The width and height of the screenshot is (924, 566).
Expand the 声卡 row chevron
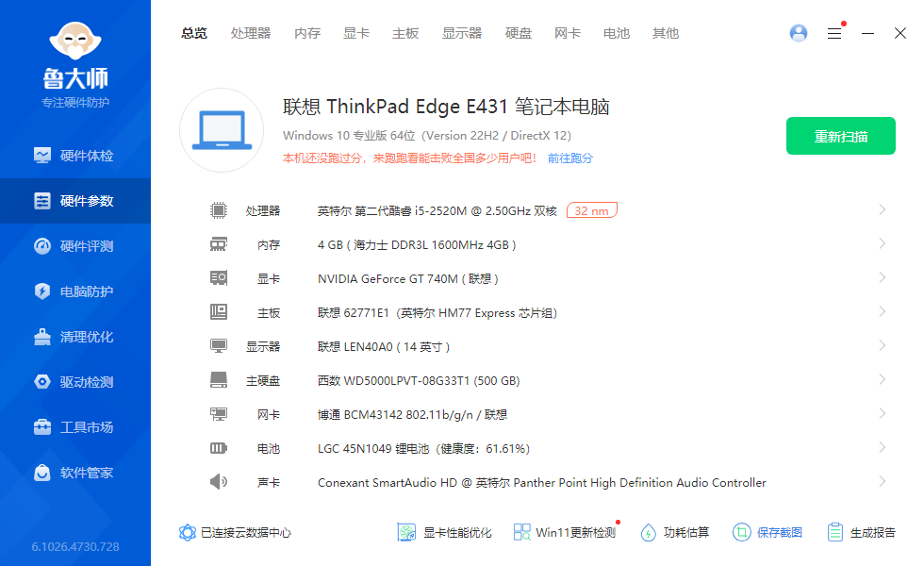click(883, 482)
